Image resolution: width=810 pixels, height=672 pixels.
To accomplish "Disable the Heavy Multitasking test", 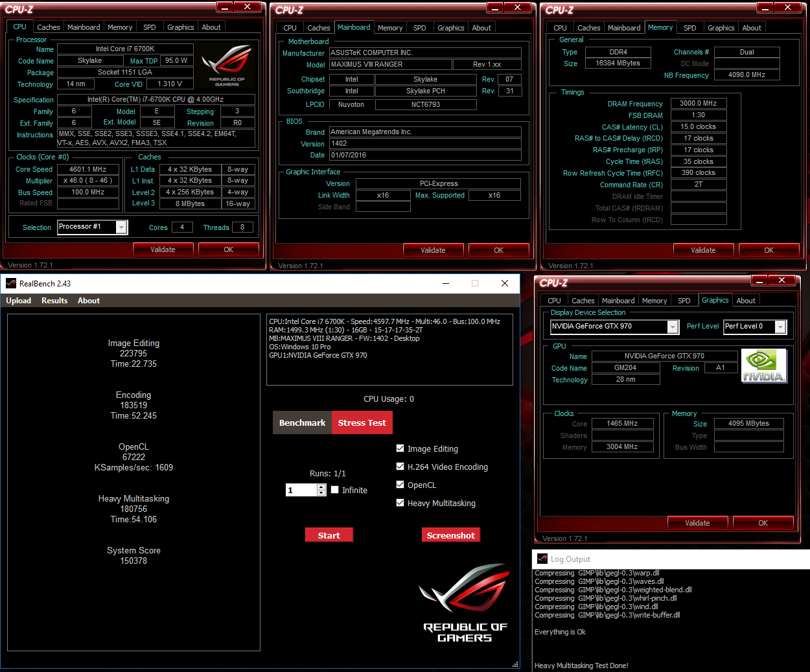I will click(400, 503).
